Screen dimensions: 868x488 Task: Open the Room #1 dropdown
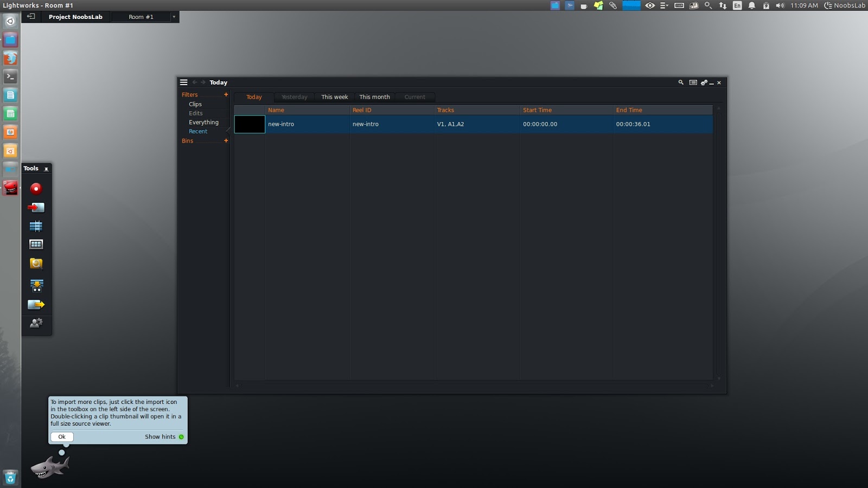pyautogui.click(x=174, y=17)
